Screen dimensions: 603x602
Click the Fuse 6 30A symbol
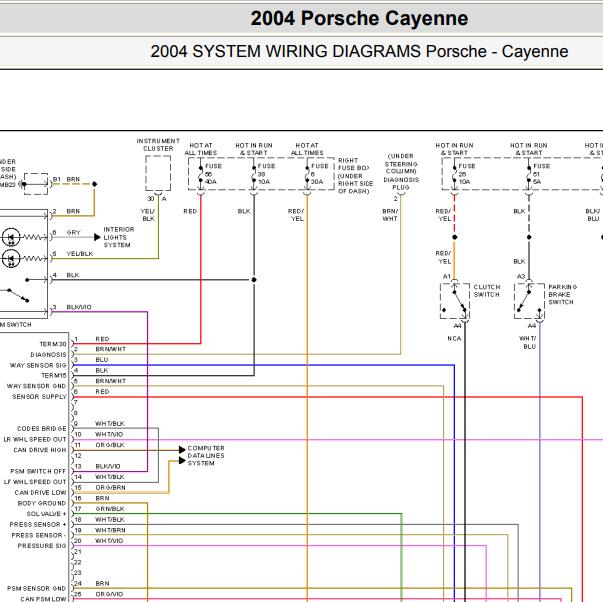(x=307, y=174)
